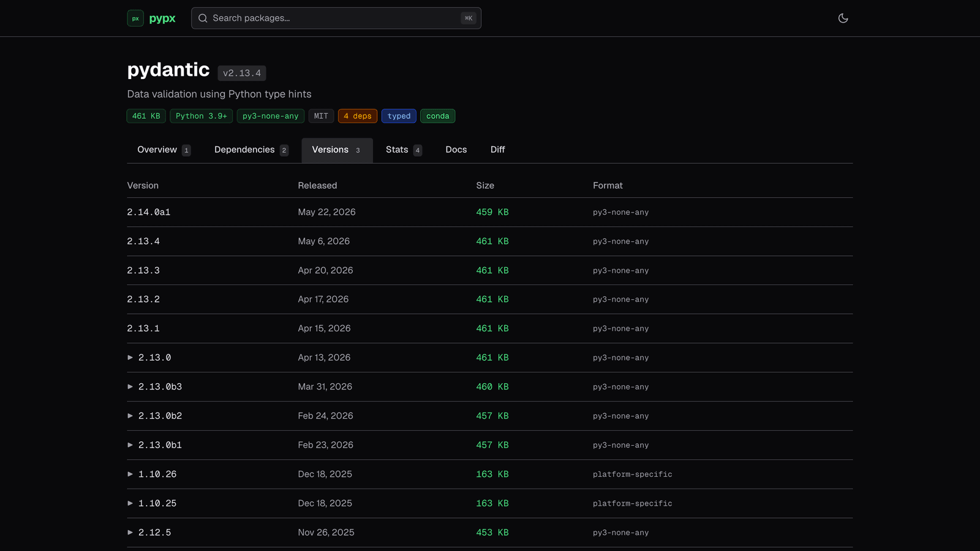
Task: Expand version 2.13.0b3 details
Action: point(130,387)
